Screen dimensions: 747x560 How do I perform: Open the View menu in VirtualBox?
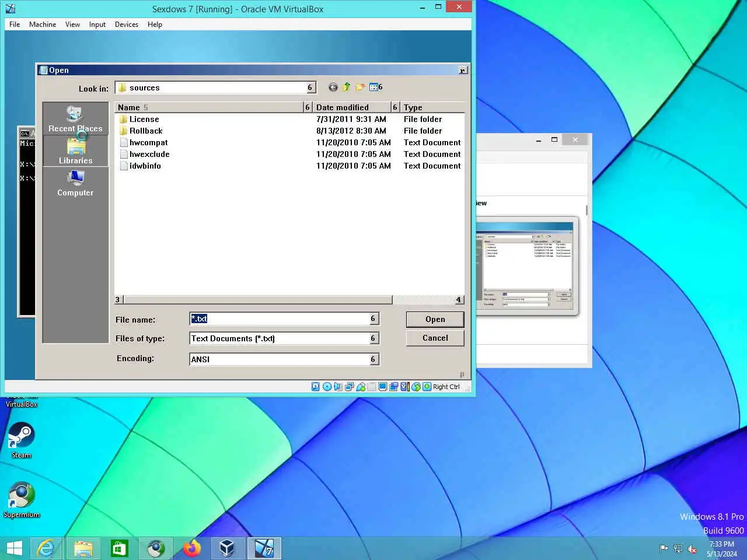72,24
